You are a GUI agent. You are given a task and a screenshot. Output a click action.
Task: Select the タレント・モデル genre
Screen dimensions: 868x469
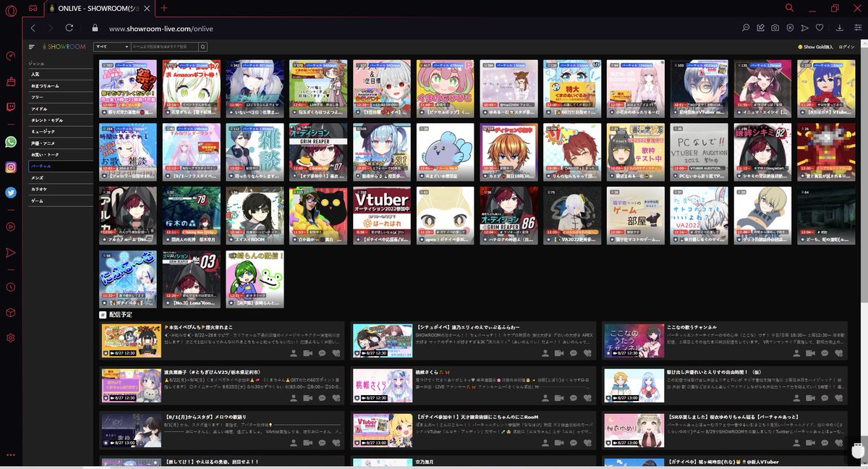[60, 120]
